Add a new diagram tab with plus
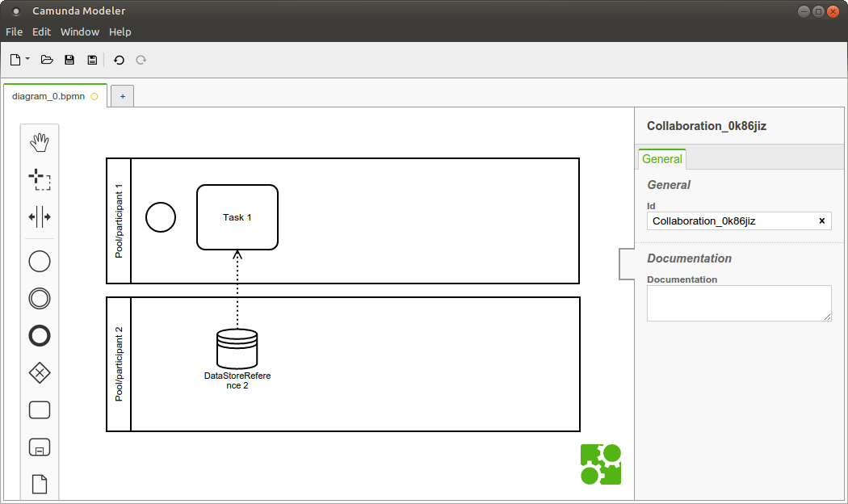The height and width of the screenshot is (504, 848). (x=123, y=96)
